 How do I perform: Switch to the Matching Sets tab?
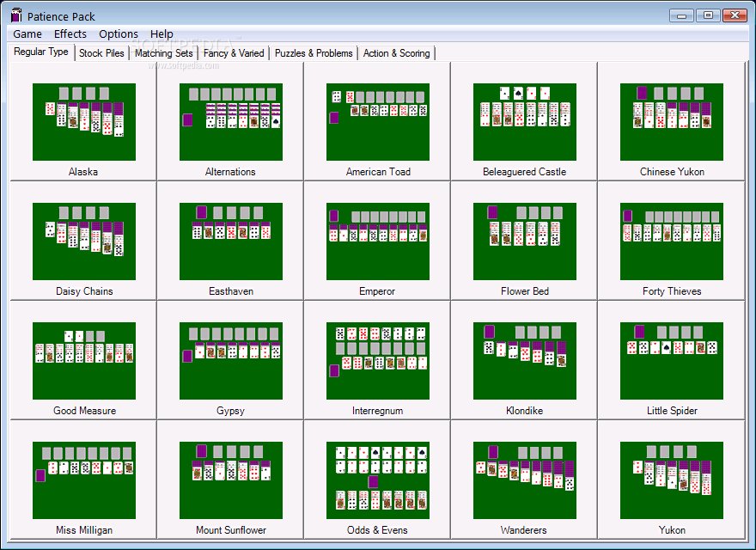(x=164, y=53)
